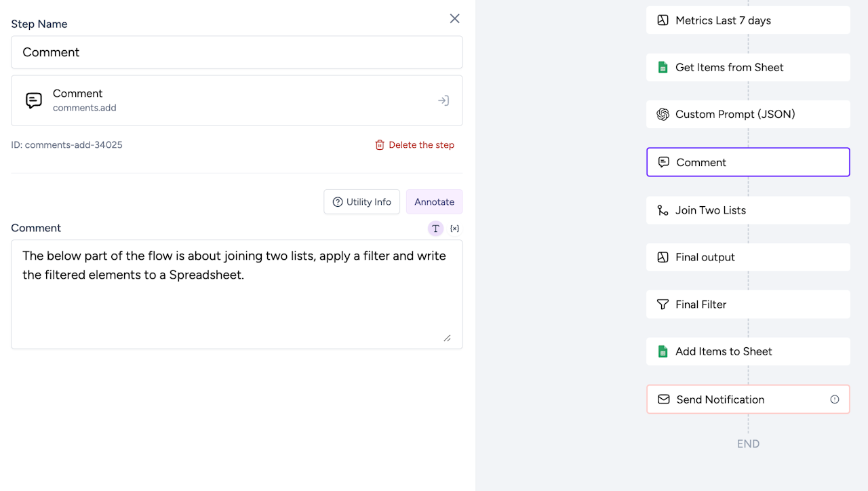Click the Final Filter funnel icon

pos(663,305)
